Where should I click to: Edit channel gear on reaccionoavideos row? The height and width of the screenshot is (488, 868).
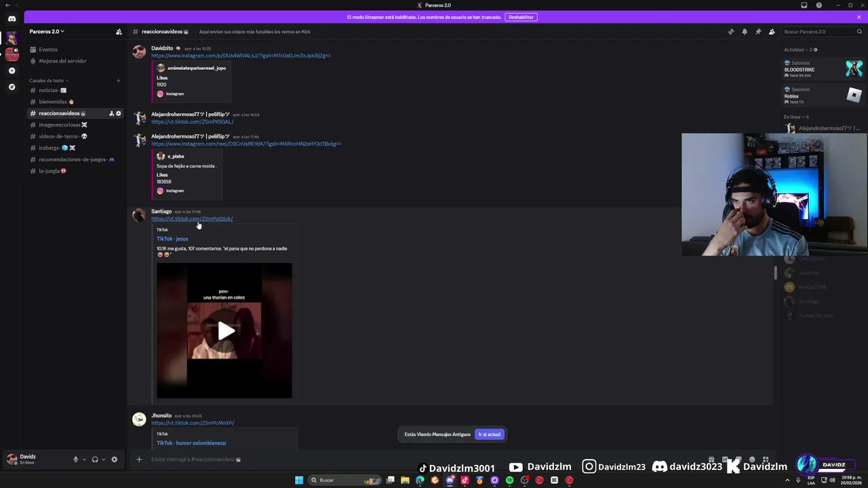tap(118, 113)
